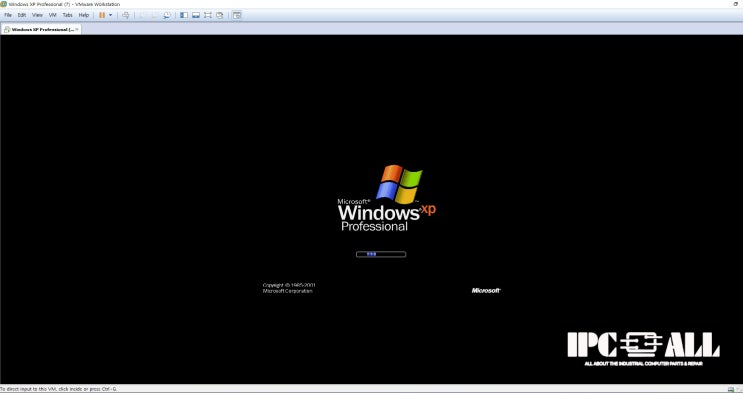Click the status bar device icon
The height and width of the screenshot is (393, 743).
coord(731,389)
